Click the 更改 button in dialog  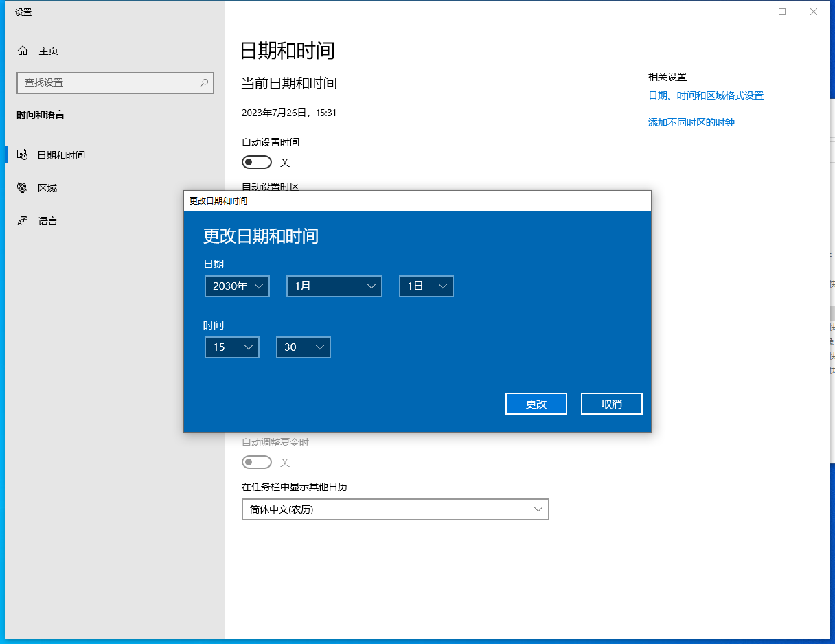pos(536,404)
